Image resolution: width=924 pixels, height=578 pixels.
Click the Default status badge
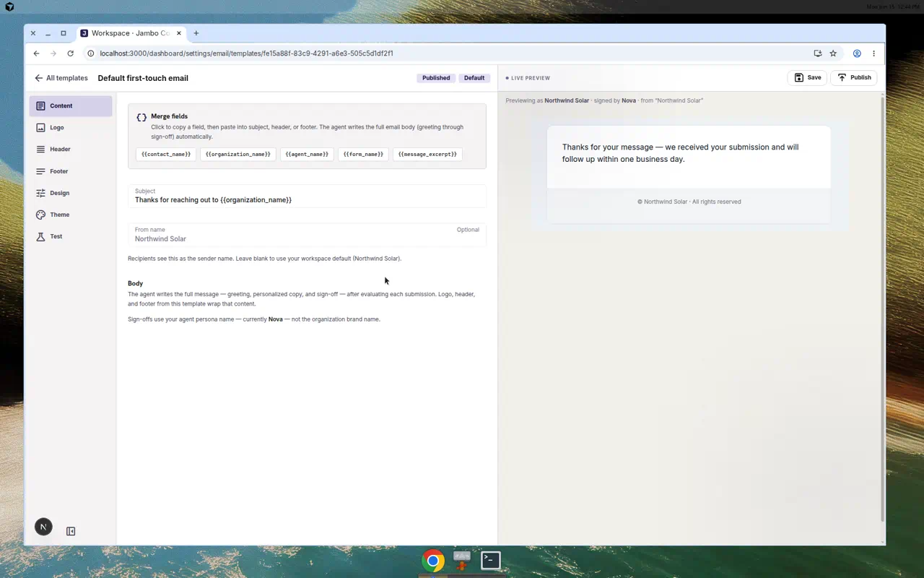coord(474,78)
